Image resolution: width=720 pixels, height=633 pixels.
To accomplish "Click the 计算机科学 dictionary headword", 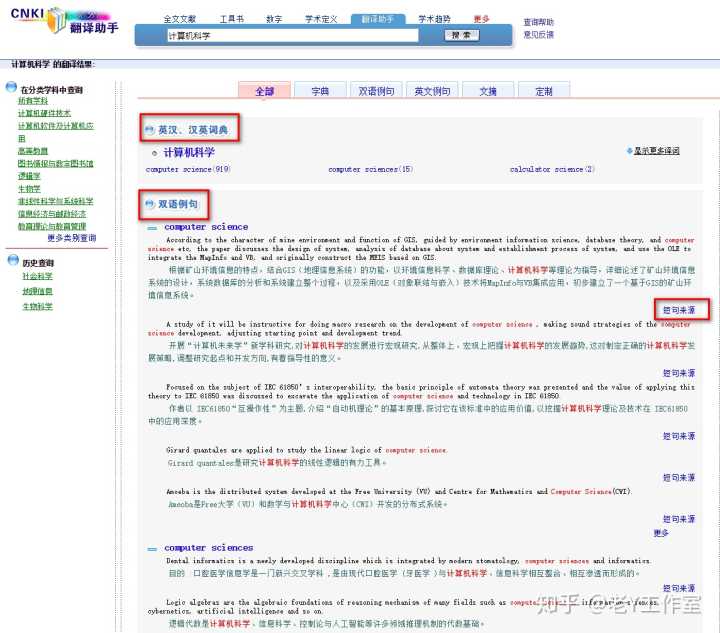I will click(x=189, y=152).
